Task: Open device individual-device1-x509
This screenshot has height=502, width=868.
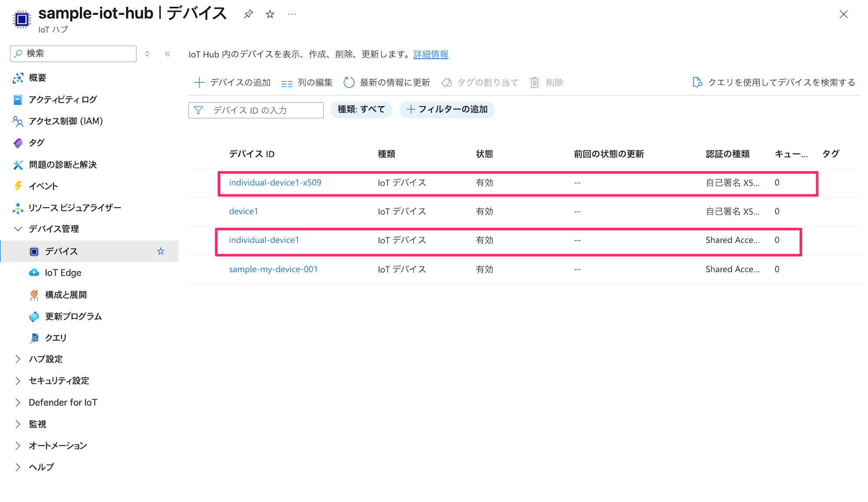Action: click(275, 183)
